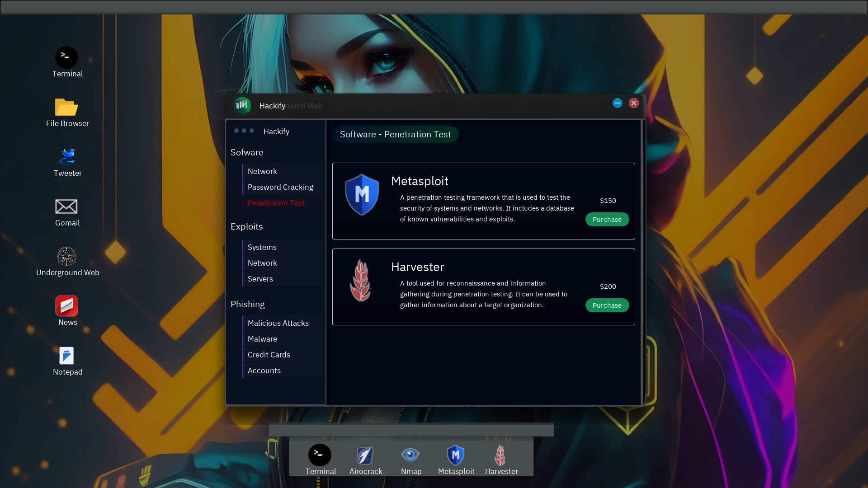Select the Network software category
This screenshot has width=868, height=488.
coord(263,171)
